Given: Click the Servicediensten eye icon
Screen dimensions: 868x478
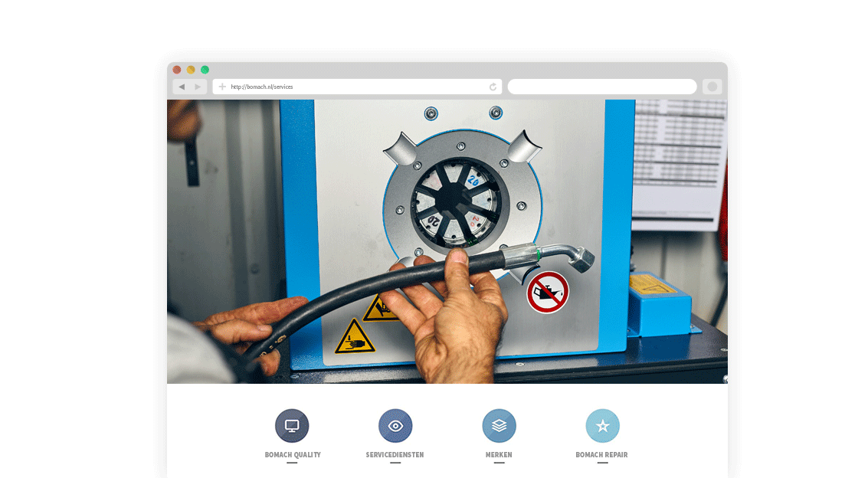Looking at the screenshot, I should tap(395, 426).
